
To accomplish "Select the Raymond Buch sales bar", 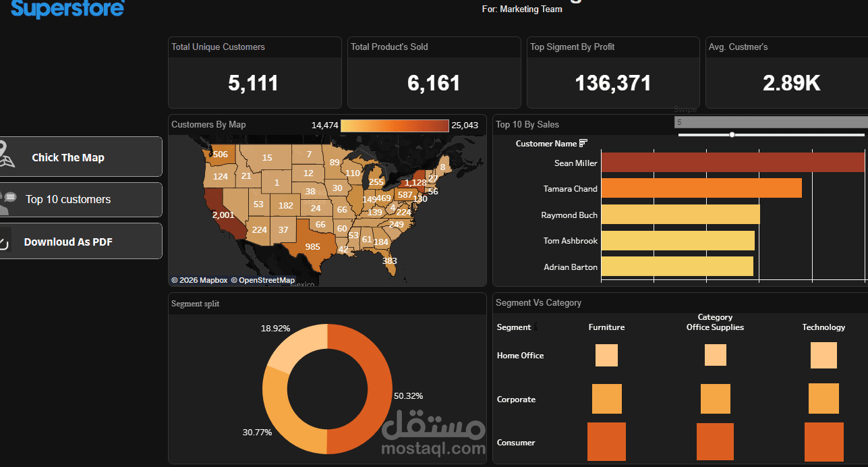I will click(681, 215).
